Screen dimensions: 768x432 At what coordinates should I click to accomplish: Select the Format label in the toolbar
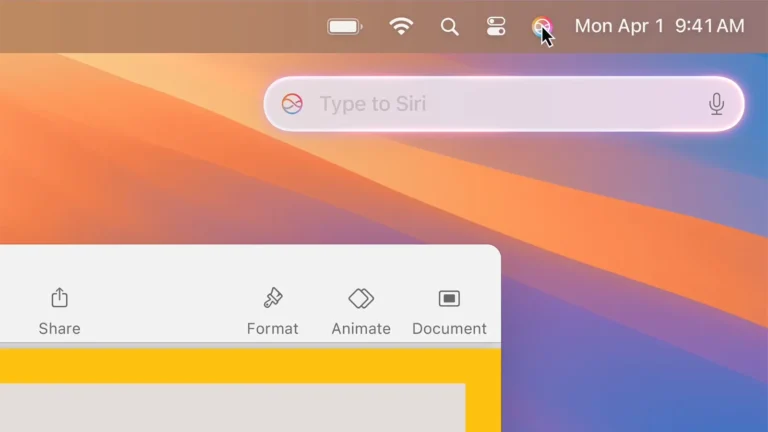tap(272, 328)
